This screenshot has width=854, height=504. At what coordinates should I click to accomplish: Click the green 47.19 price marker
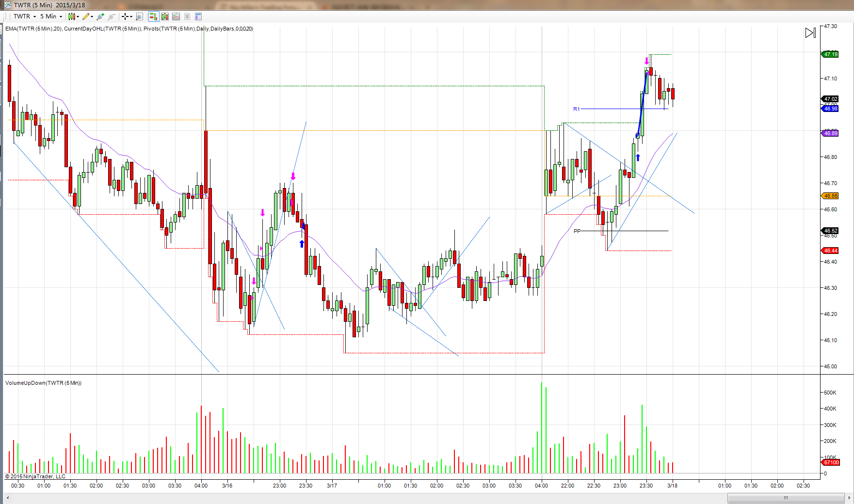click(x=830, y=54)
